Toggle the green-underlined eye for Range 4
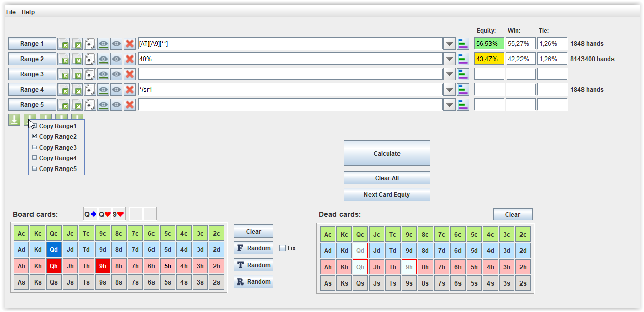Viewport: 644px width, 312px height. pos(103,90)
